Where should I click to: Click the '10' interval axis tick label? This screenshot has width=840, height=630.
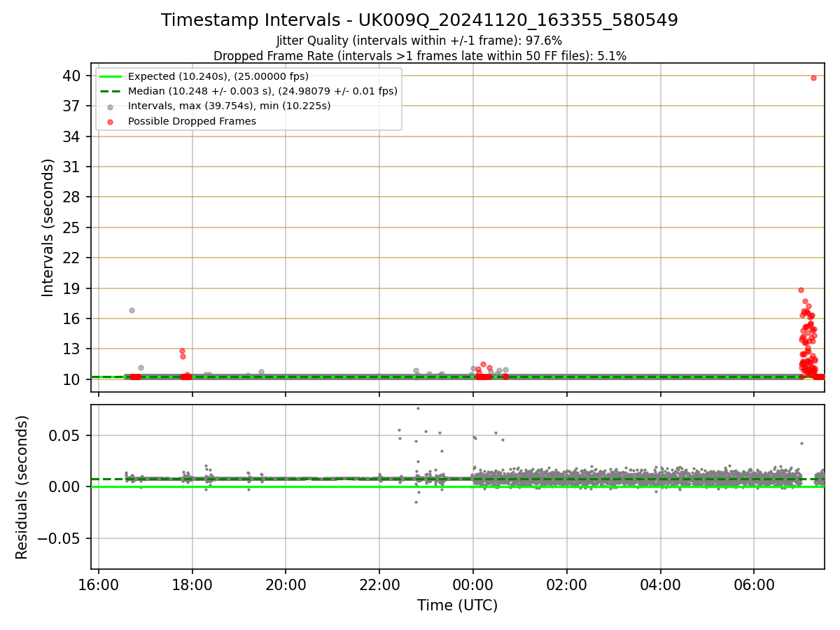(73, 379)
